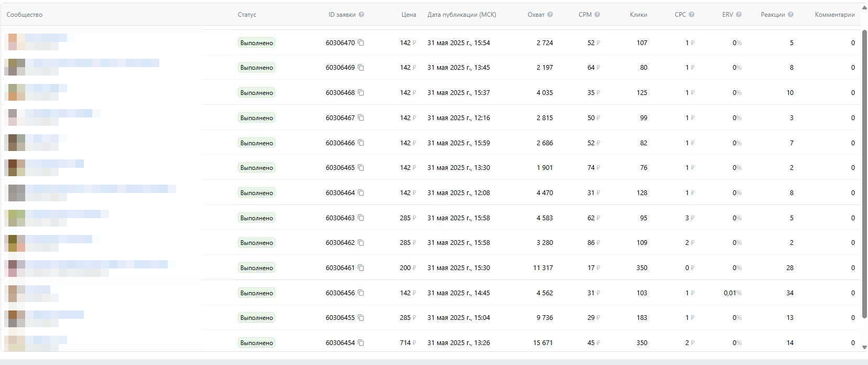Copy request ID 60306466

click(x=361, y=143)
